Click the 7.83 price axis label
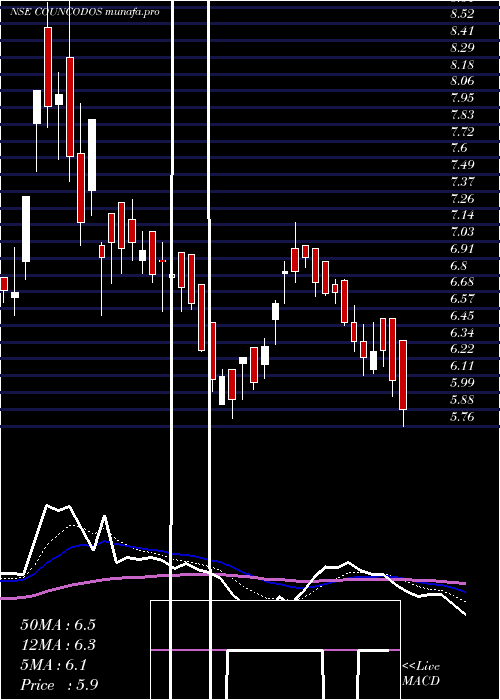 pos(462,115)
